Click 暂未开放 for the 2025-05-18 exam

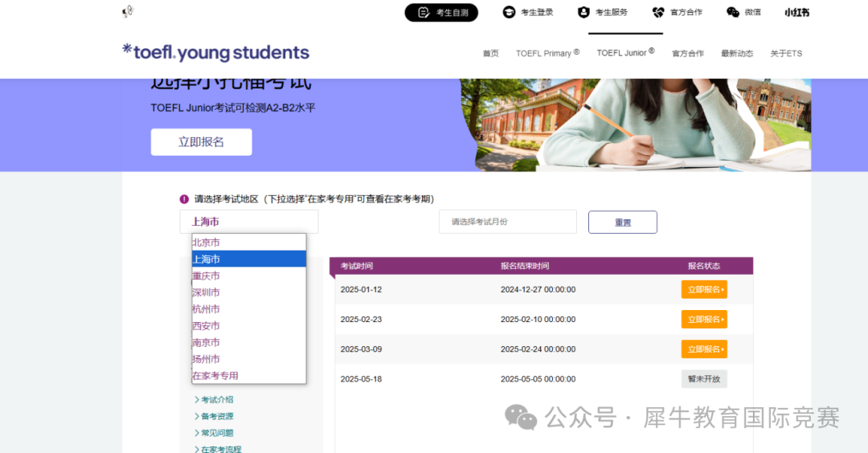[x=704, y=379]
